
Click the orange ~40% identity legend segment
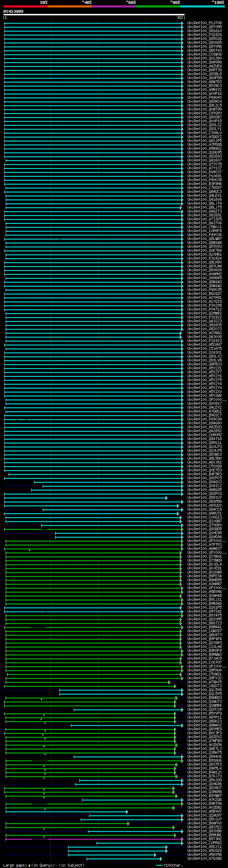pos(69,6)
